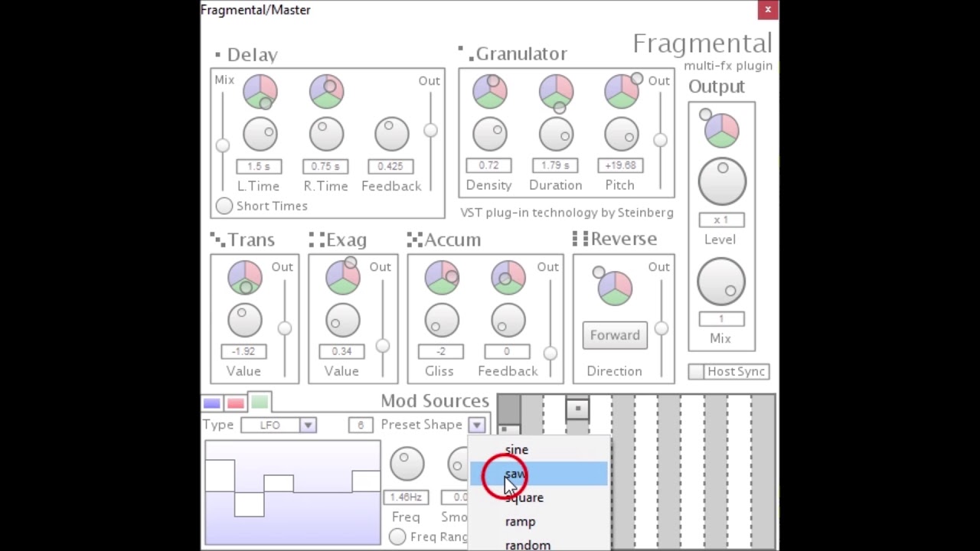Switch to the blue mod source tab
The height and width of the screenshot is (551, 980).
pyautogui.click(x=212, y=403)
